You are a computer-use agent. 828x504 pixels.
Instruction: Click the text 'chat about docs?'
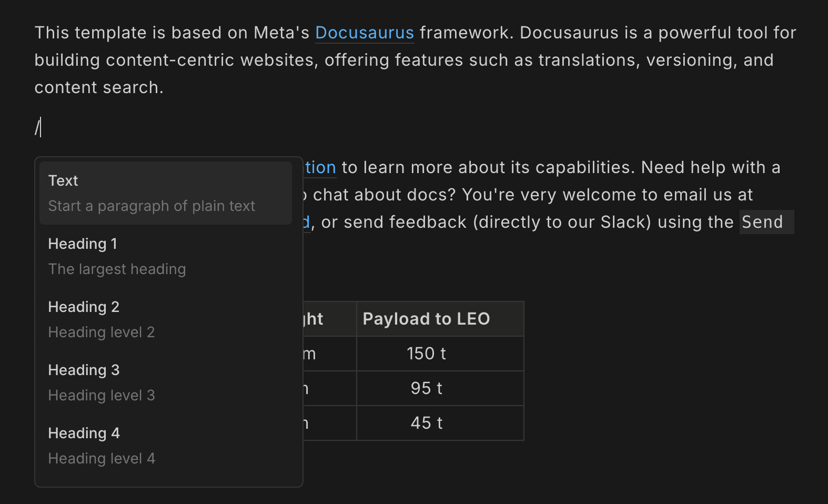(x=384, y=195)
